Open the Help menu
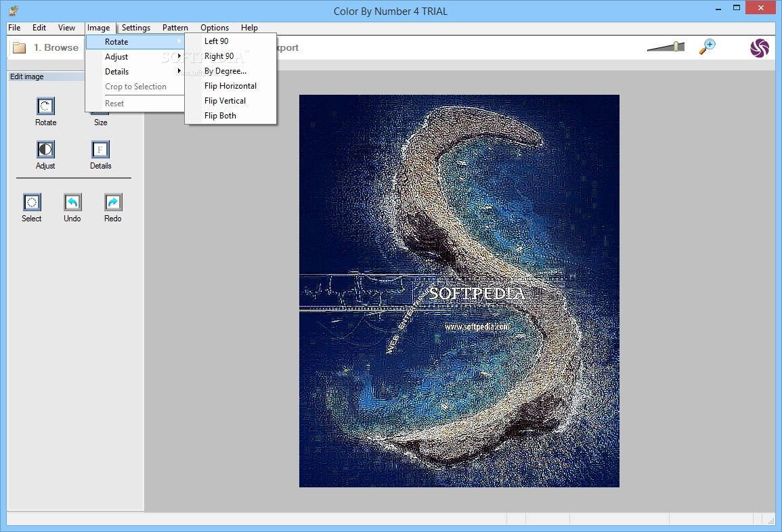This screenshot has height=532, width=782. (x=249, y=28)
